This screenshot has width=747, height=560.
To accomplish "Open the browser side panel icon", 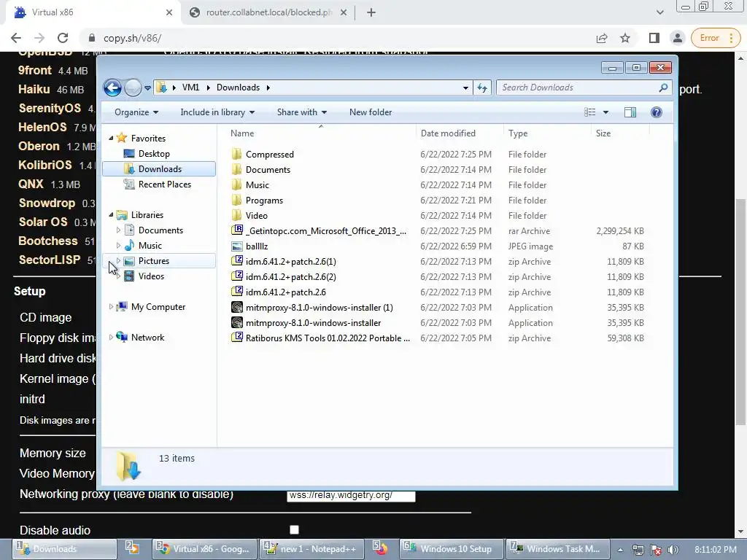I will (654, 38).
